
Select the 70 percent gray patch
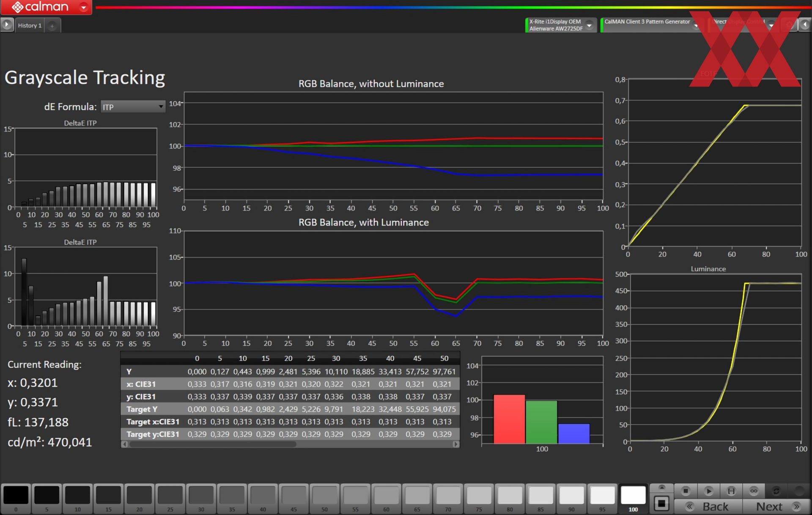click(x=448, y=498)
